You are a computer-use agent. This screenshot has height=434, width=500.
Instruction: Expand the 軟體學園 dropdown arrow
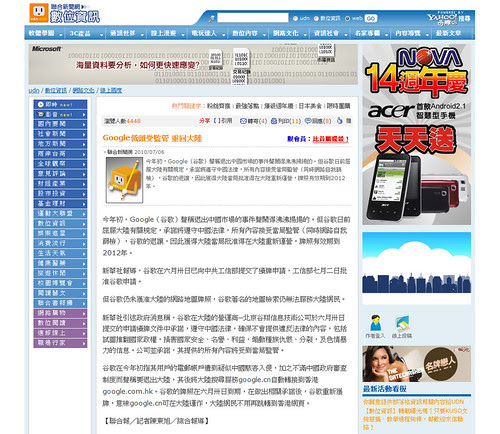[61, 34]
